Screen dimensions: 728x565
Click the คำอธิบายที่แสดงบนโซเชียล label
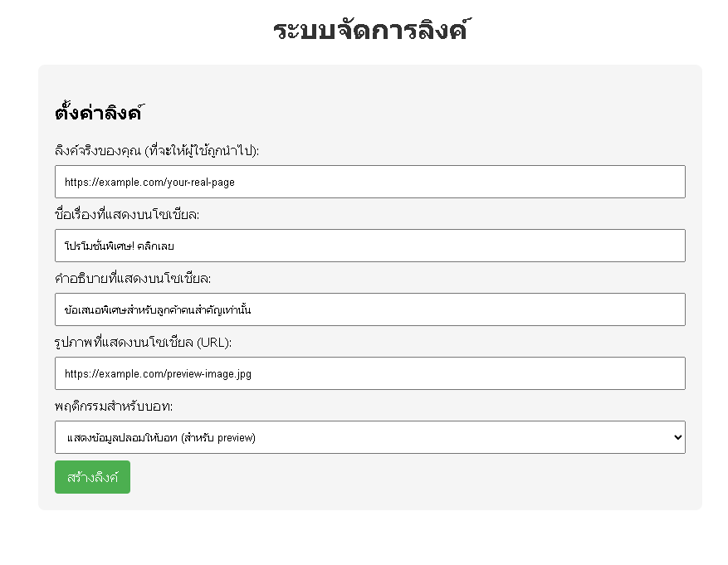[133, 278]
